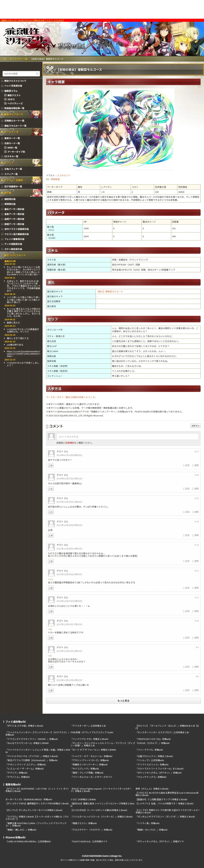This screenshot has height=868, width=204.
Task: Collapse the 錬金タイプカード section header
Action: [21, 115]
